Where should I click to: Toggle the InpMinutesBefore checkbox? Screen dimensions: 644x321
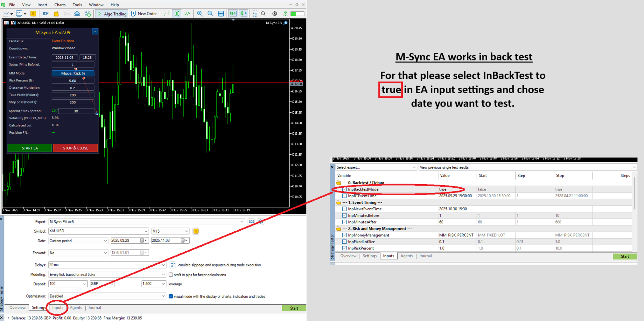[344, 215]
